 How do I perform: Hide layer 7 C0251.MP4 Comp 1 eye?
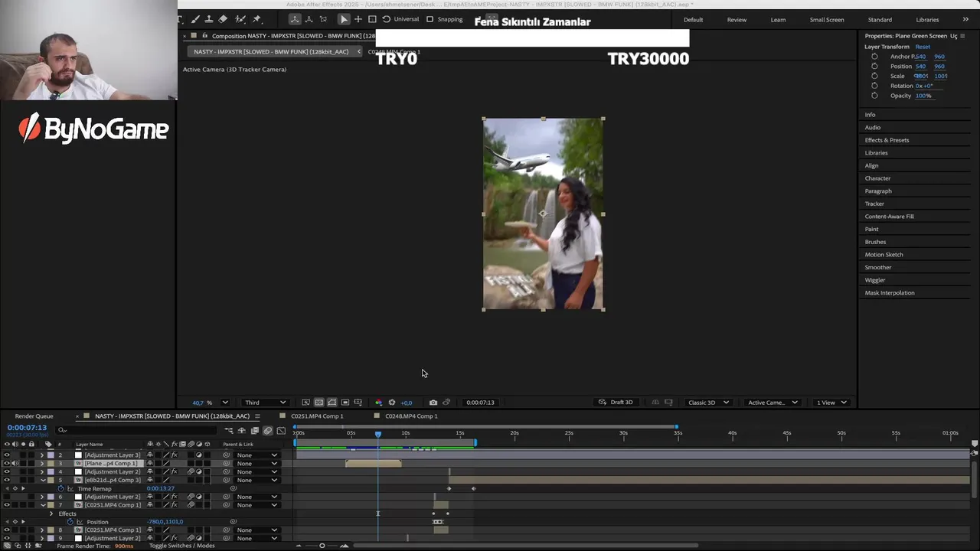point(7,505)
